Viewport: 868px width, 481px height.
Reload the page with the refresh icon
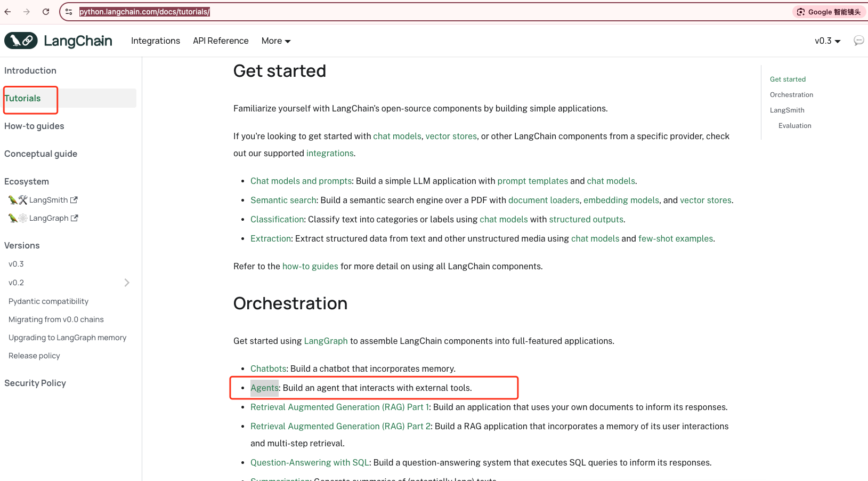[x=46, y=12]
